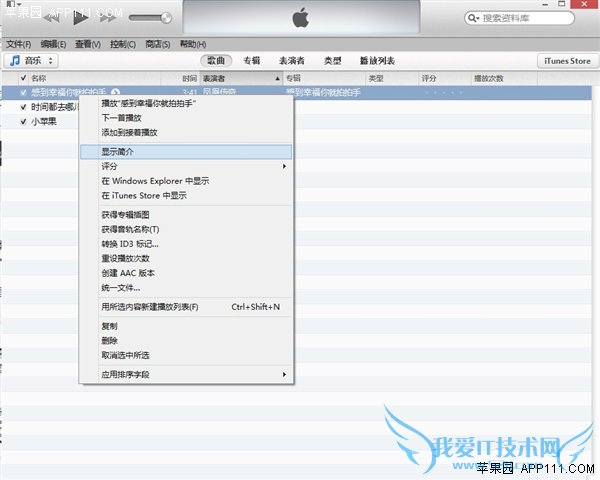Sort by the 专辑 column header
Screen dimensions: 600x480
(x=324, y=78)
